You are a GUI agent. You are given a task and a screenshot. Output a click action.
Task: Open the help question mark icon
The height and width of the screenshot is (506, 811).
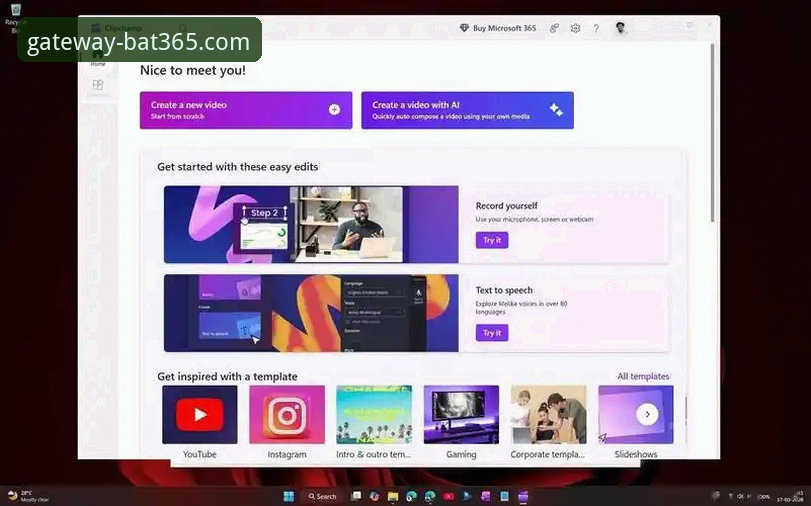pyautogui.click(x=596, y=28)
